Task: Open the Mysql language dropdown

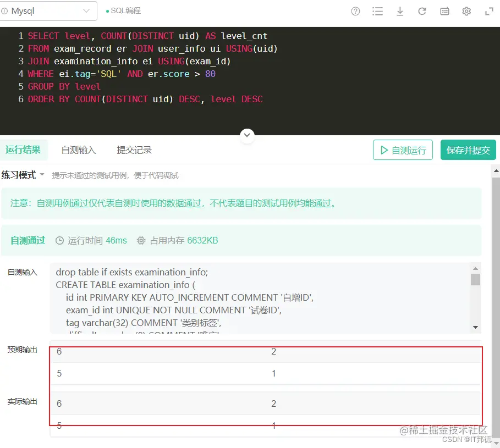Action: 48,11
